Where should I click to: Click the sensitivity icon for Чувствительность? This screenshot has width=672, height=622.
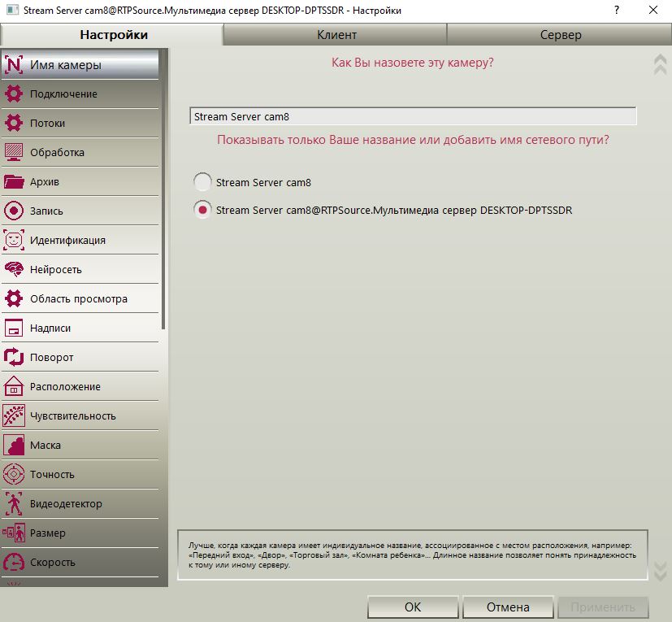pos(14,415)
